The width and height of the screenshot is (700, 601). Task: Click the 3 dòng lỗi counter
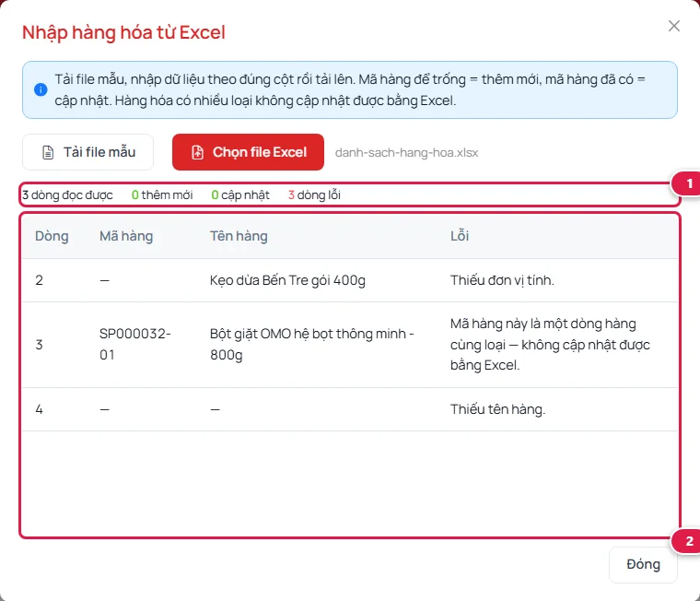(x=314, y=194)
